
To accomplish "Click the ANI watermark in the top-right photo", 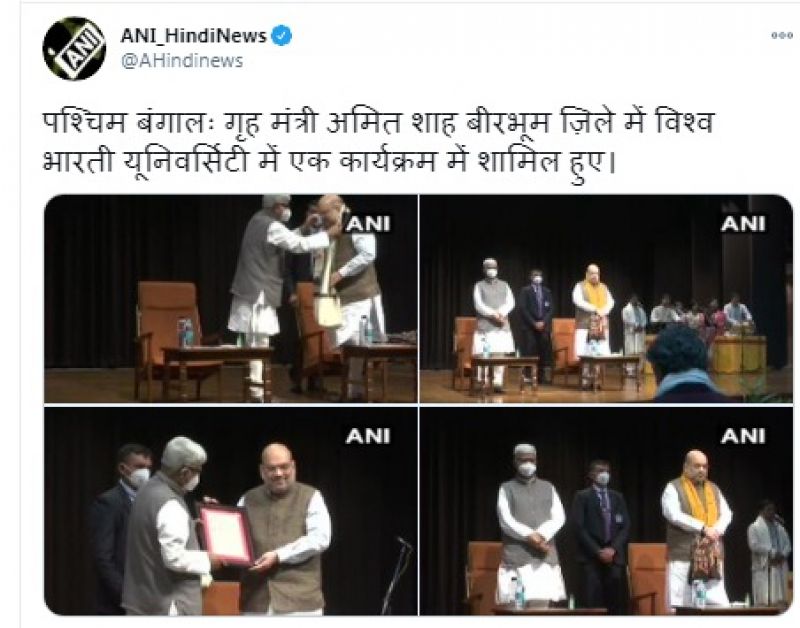I will [743, 223].
